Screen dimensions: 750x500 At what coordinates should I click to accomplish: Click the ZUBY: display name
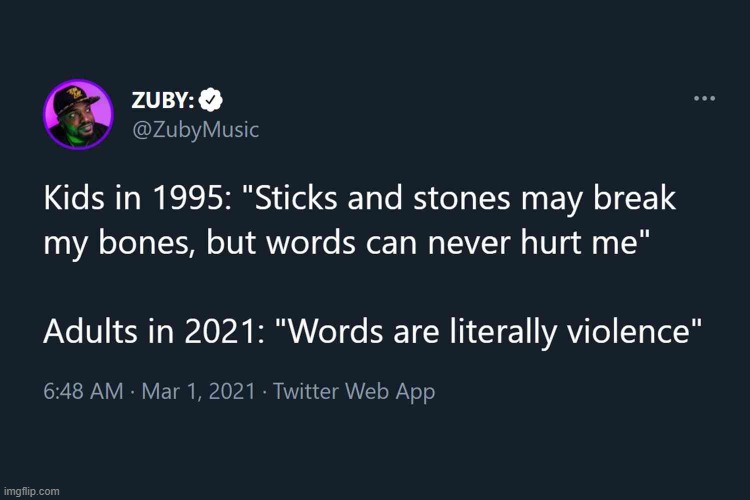pyautogui.click(x=164, y=100)
